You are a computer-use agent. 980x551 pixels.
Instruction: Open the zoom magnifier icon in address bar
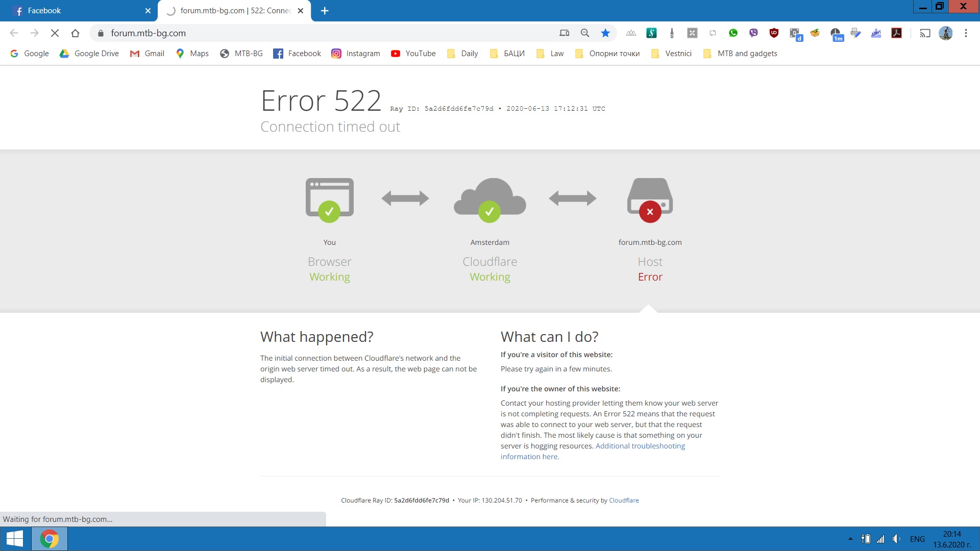(x=585, y=33)
